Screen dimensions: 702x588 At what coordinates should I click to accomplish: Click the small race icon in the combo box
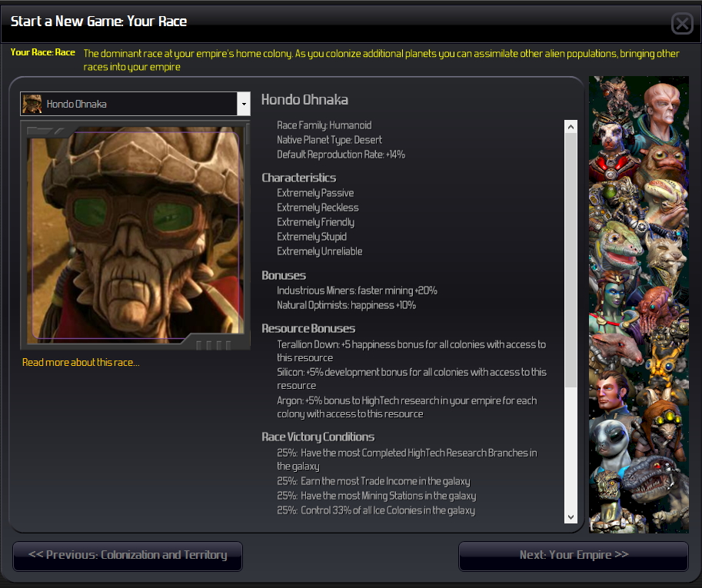[32, 104]
